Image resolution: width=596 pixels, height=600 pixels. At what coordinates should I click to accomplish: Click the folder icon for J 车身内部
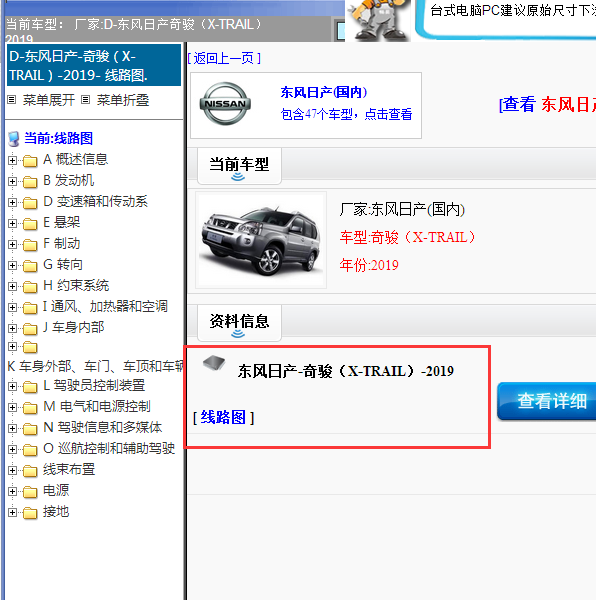tap(30, 329)
